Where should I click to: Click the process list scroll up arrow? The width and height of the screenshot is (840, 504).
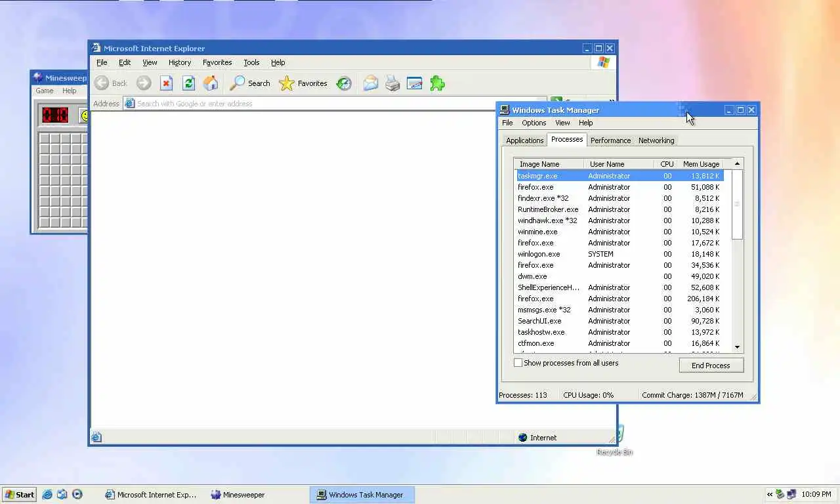[737, 164]
